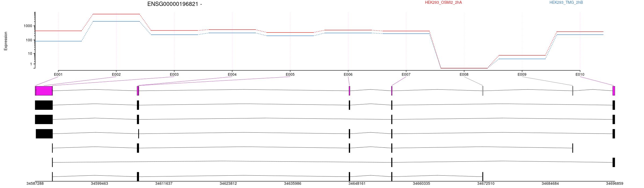The width and height of the screenshot is (644, 188).
Task: Click the magenta exon at far right end
Action: pos(614,91)
